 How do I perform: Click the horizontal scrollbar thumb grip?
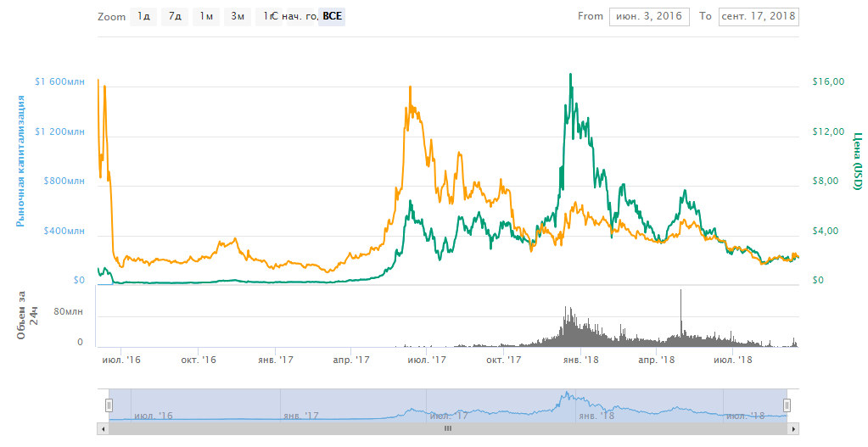pos(448,428)
